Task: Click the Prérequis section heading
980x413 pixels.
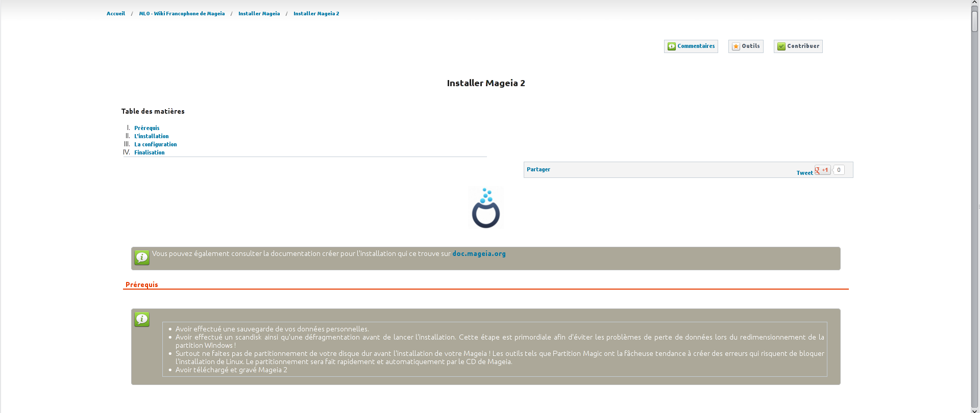Action: (x=142, y=285)
